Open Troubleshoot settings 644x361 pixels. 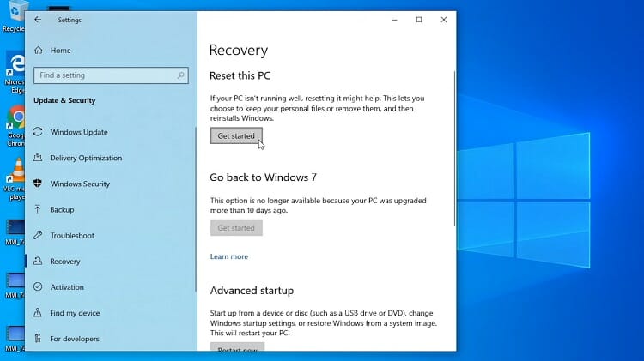click(x=72, y=236)
